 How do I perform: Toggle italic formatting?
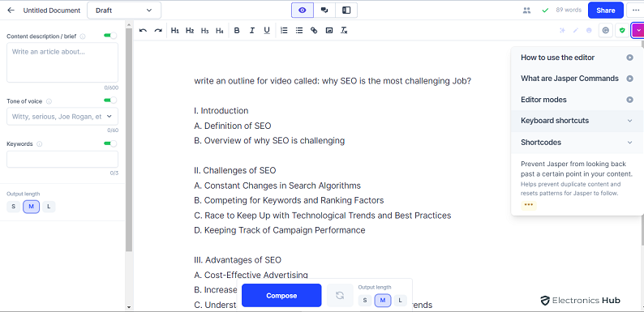coord(251,30)
